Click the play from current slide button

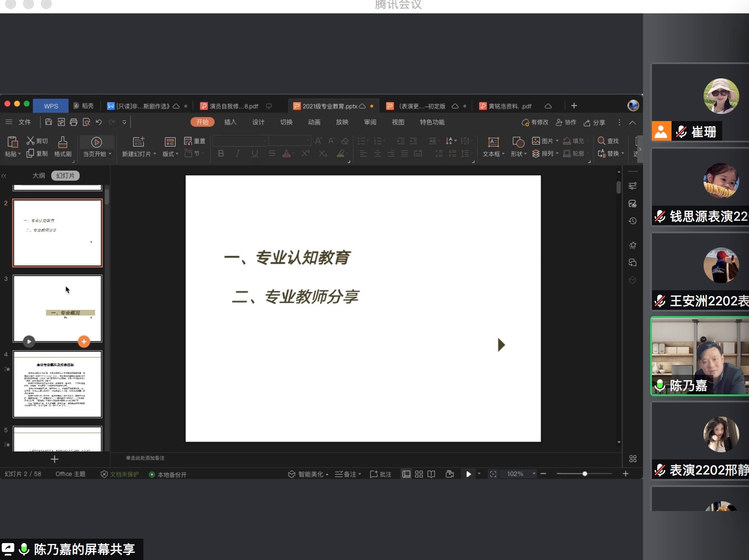[x=97, y=142]
